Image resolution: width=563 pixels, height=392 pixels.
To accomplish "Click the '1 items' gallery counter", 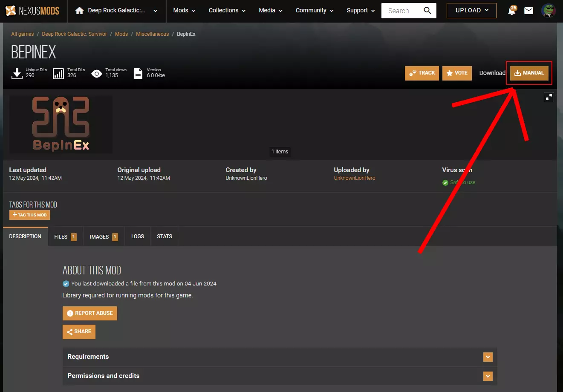I will point(280,152).
